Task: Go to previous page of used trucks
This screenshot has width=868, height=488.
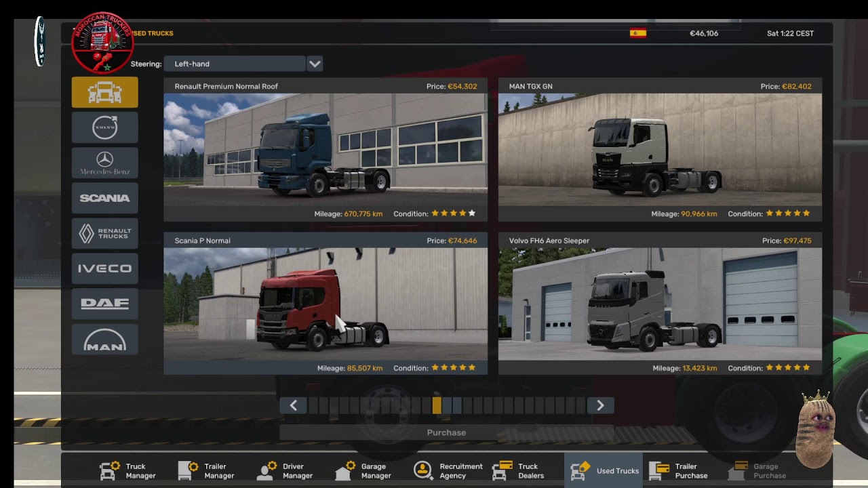Action: [293, 405]
